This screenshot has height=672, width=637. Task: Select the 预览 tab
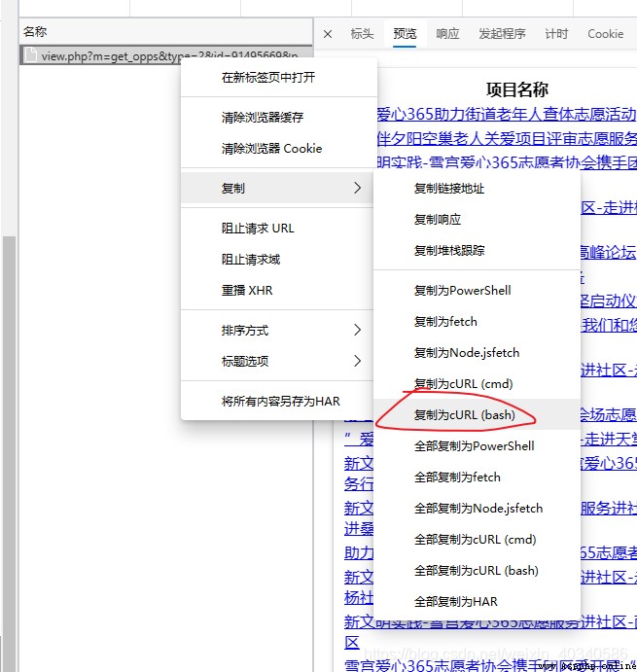pos(405,34)
